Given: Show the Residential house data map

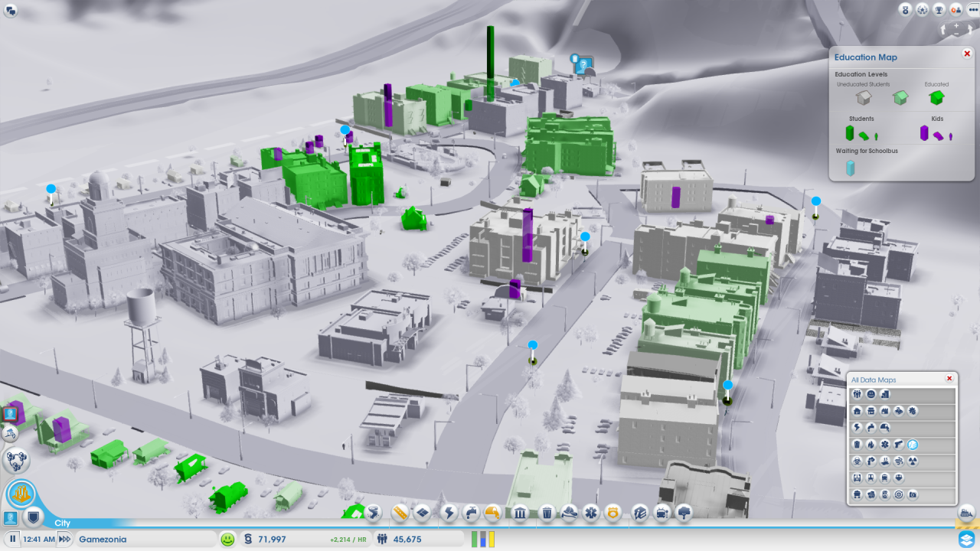Looking at the screenshot, I should tap(857, 411).
